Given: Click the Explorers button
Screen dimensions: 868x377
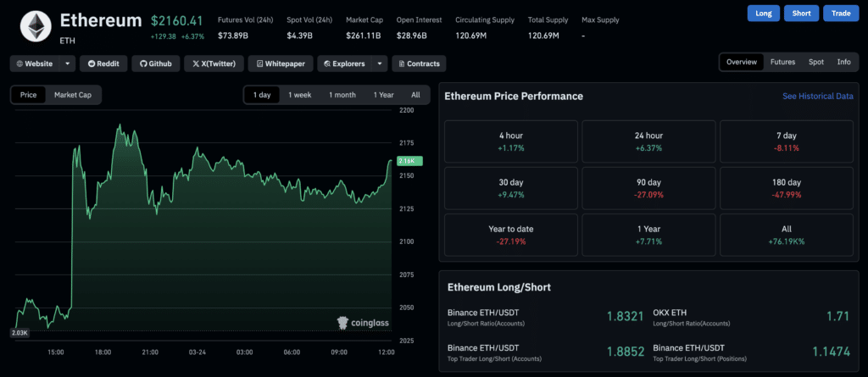Looking at the screenshot, I should click(x=344, y=64).
